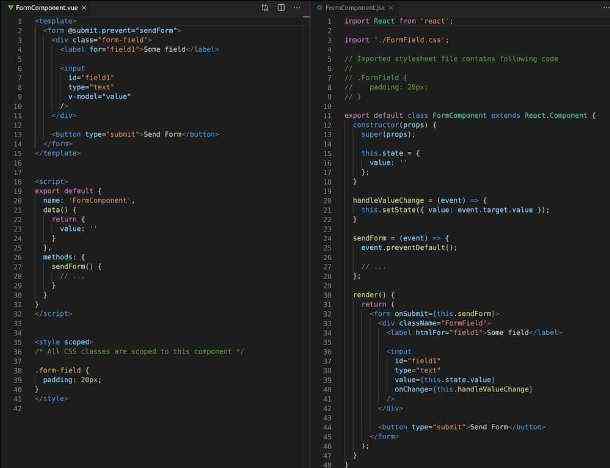
Task: Click the .form-field CSS selector in the style block
Action: coord(55,371)
